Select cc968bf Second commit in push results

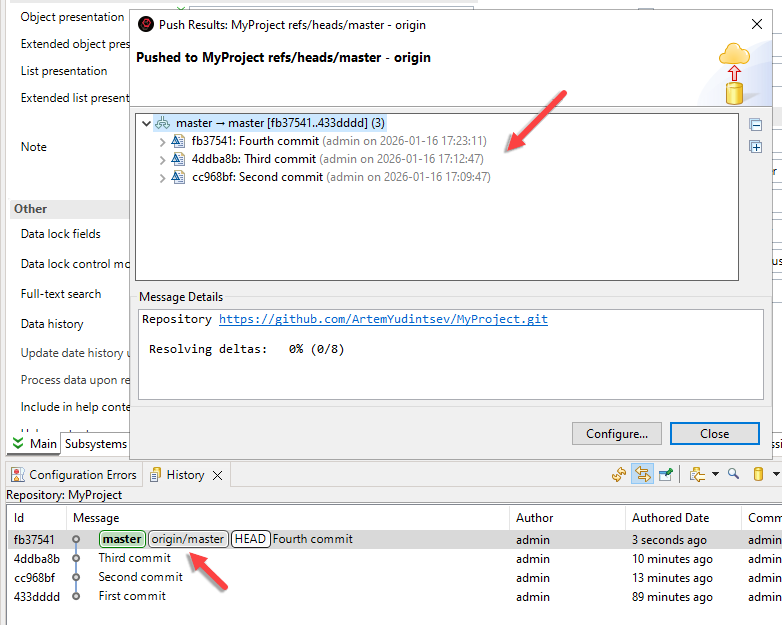[x=257, y=178]
